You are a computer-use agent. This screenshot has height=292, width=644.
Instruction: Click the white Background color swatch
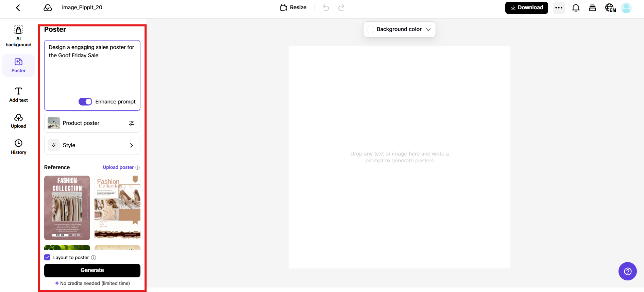[370, 29]
